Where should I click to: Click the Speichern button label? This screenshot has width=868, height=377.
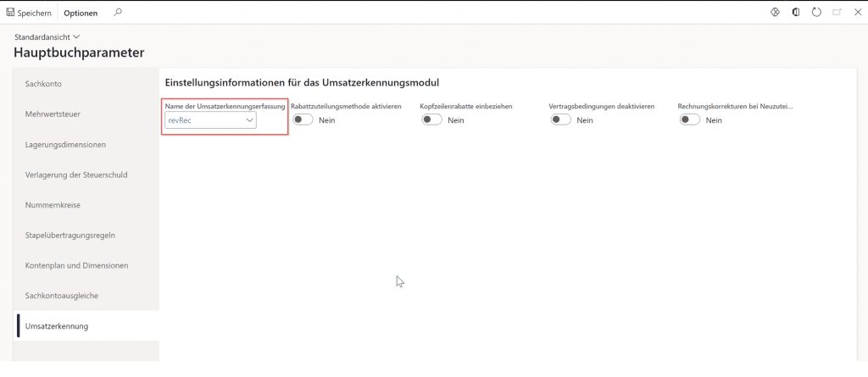34,13
